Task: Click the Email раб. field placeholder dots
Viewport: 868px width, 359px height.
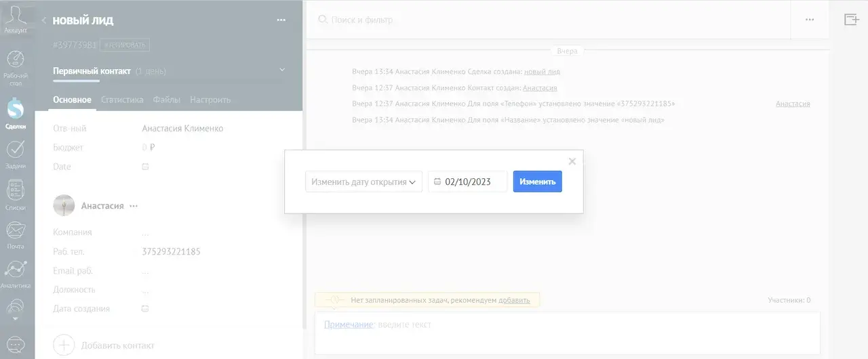Action: point(145,272)
